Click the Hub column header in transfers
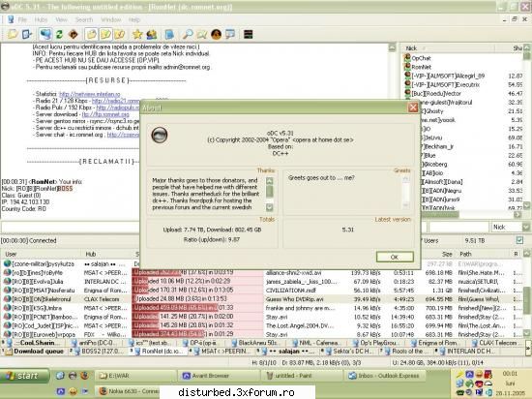 click(x=106, y=254)
